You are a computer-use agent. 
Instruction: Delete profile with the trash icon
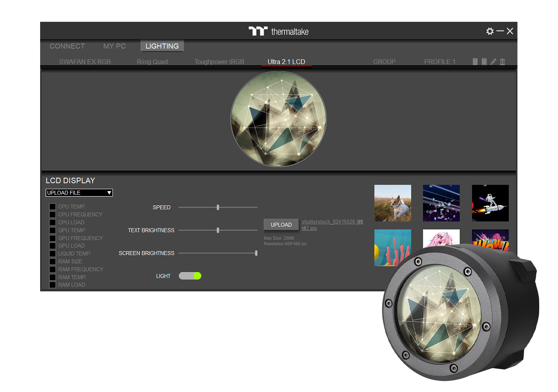tap(502, 62)
